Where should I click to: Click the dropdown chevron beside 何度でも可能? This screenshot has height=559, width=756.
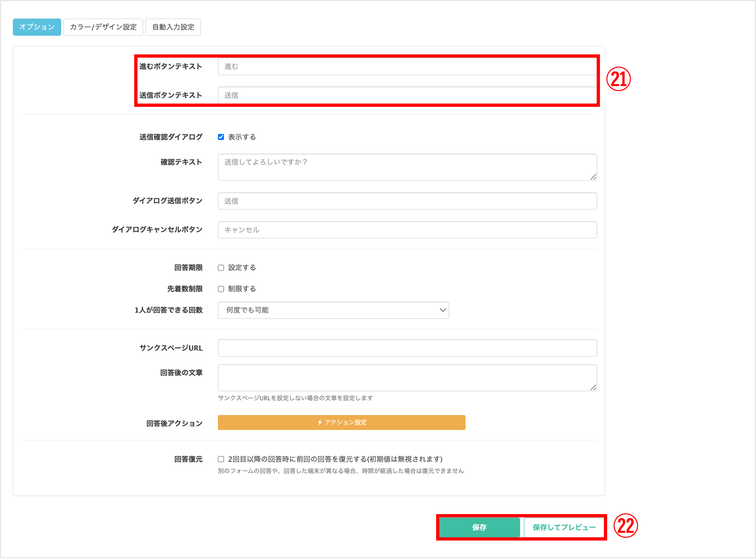click(443, 310)
